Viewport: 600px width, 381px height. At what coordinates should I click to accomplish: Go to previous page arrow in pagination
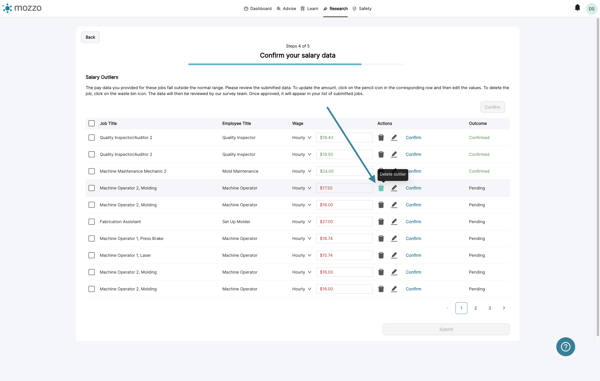[x=447, y=308]
